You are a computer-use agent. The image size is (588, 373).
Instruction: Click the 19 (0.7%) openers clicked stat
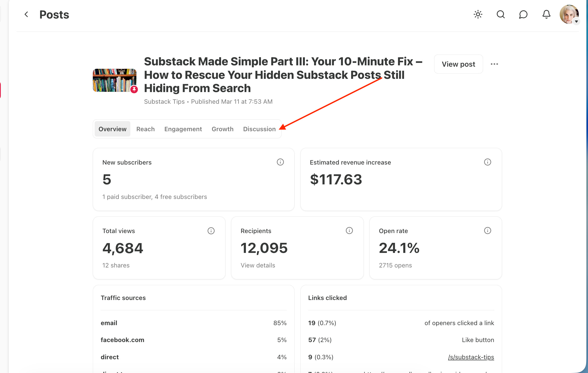[x=401, y=323]
